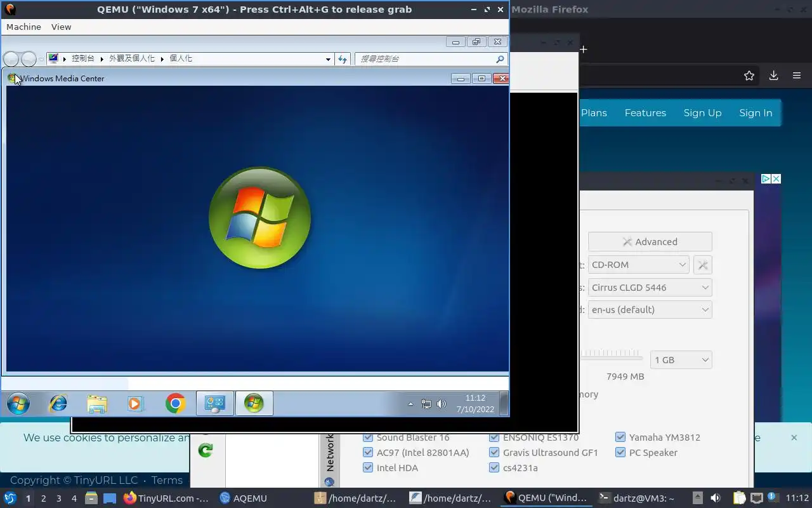The width and height of the screenshot is (812, 508).
Task: Switch to host workspace 3
Action: click(58, 498)
